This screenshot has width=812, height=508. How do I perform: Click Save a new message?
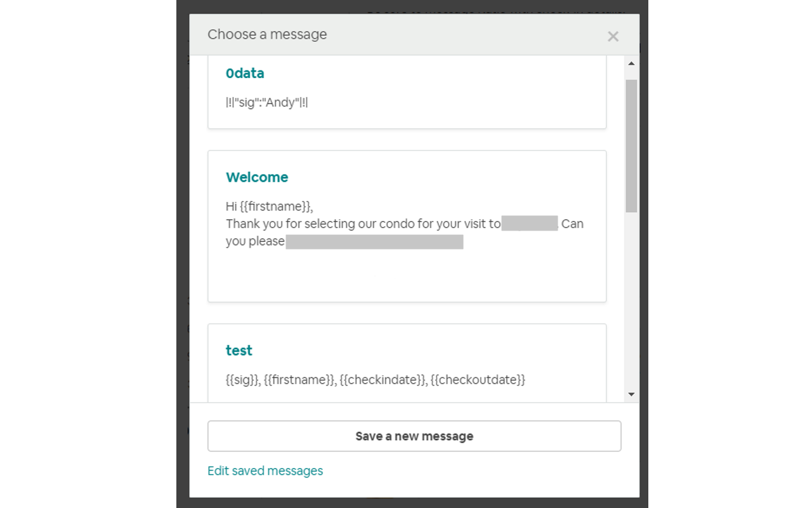pos(414,436)
